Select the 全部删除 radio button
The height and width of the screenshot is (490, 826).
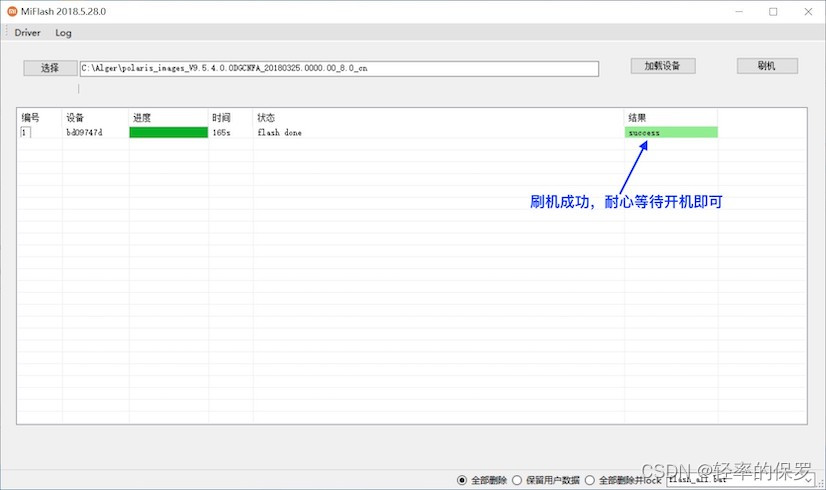coord(462,480)
